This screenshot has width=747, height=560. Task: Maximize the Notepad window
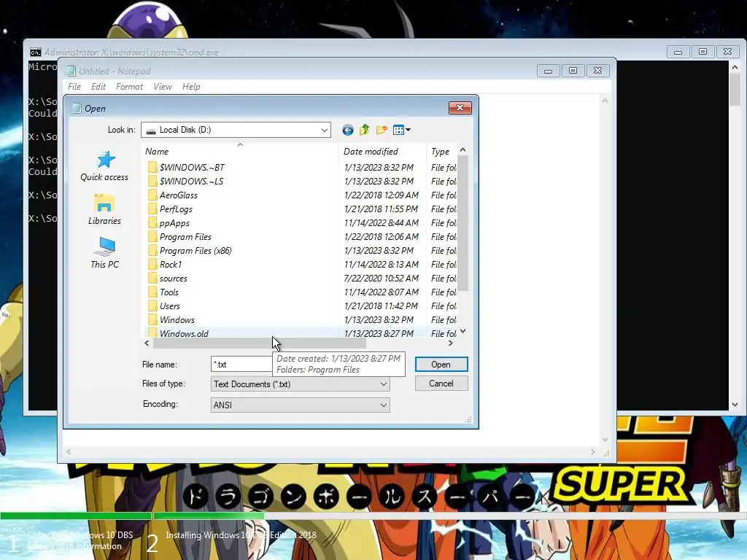click(573, 71)
